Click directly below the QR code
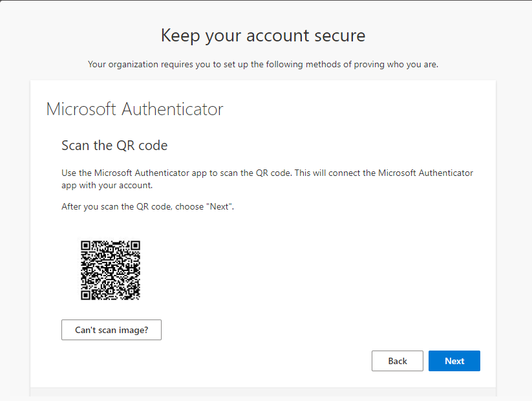The width and height of the screenshot is (532, 401). (111, 309)
